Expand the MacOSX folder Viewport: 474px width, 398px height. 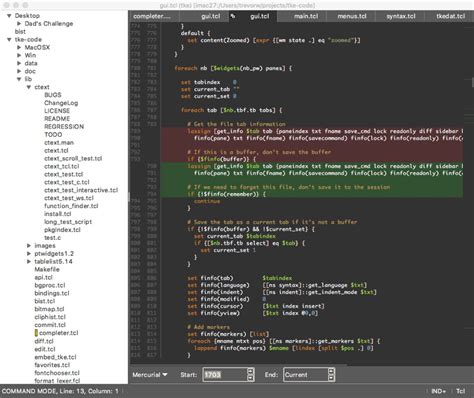click(x=19, y=47)
